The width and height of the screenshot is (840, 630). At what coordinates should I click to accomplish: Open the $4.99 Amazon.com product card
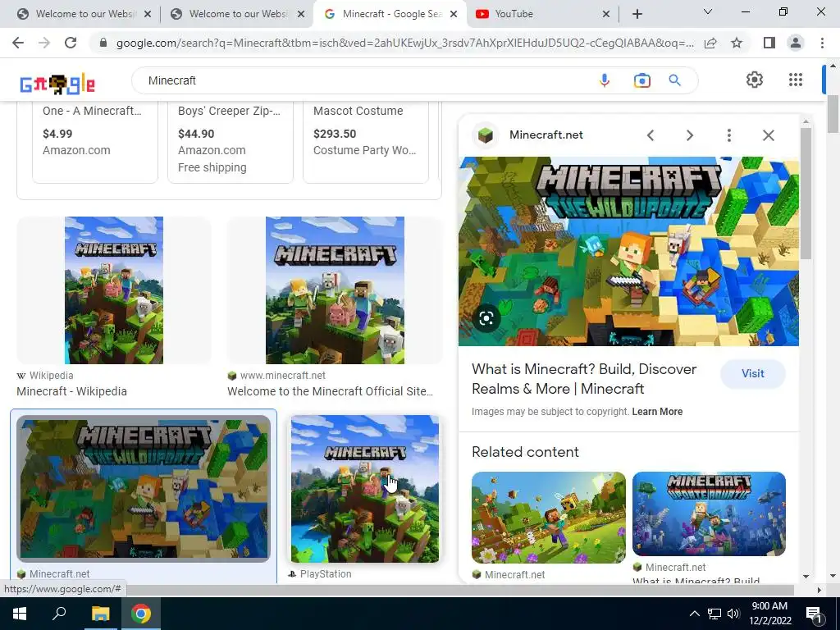point(95,142)
